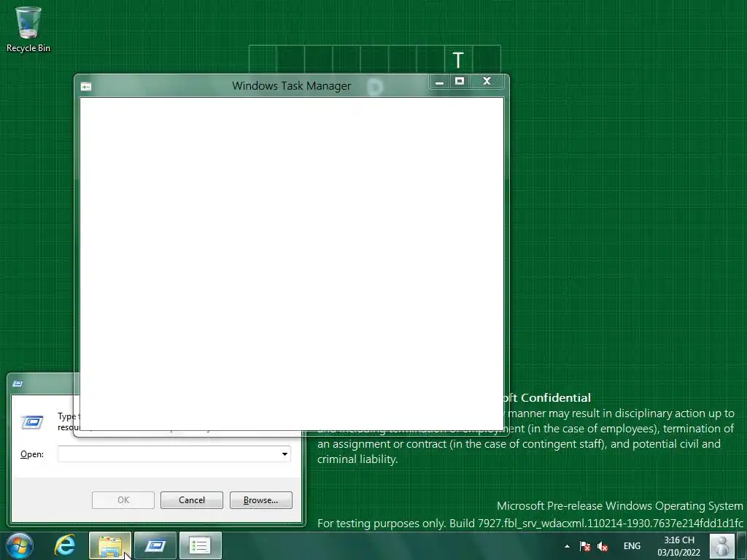Close the Windows Task Manager window
The height and width of the screenshot is (560, 747).
[487, 82]
